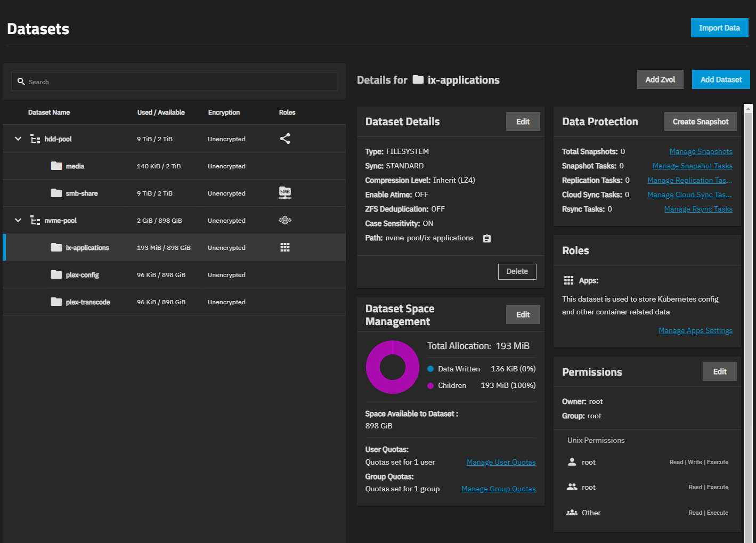Click the Dataset Name column header

(49, 112)
